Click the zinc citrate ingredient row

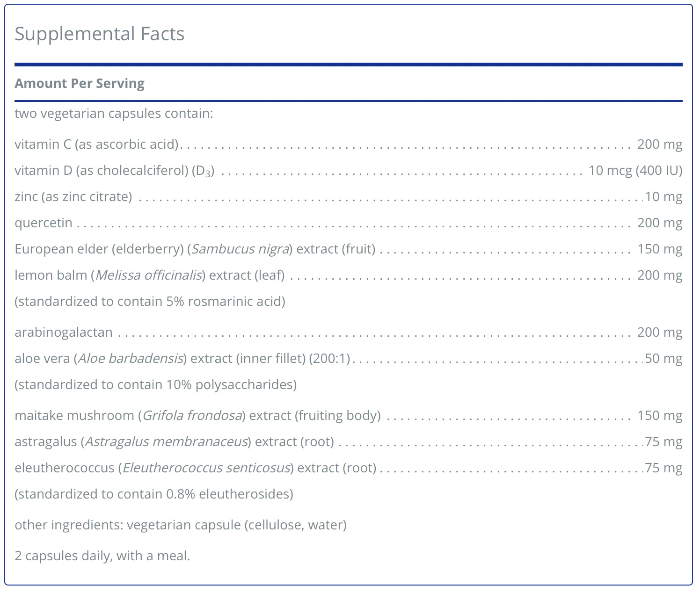coord(349,196)
